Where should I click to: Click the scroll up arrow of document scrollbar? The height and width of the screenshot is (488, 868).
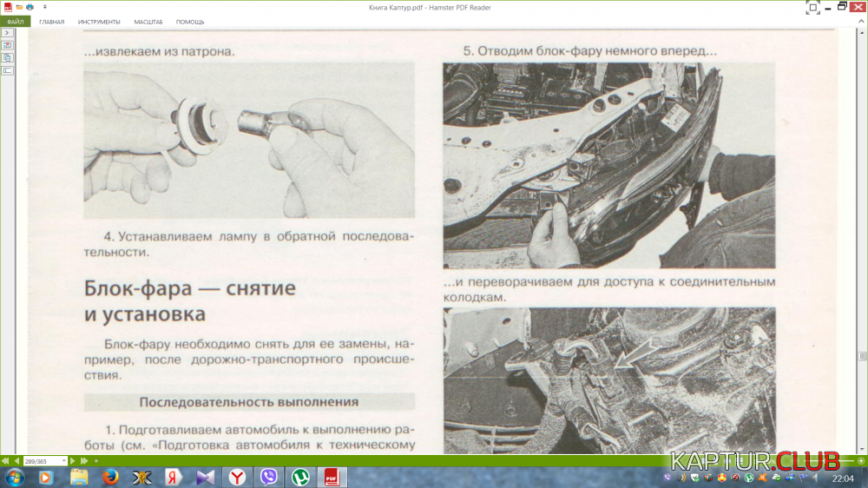coord(862,33)
